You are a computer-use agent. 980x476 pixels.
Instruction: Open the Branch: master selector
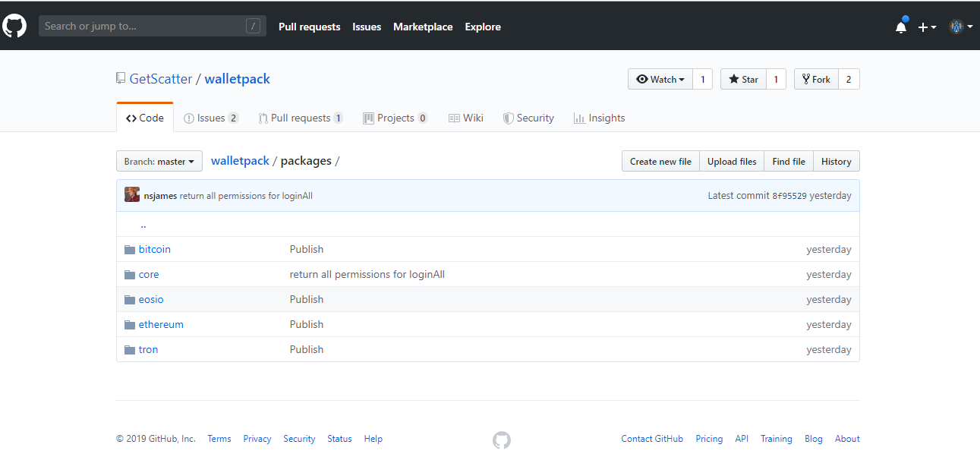[159, 162]
